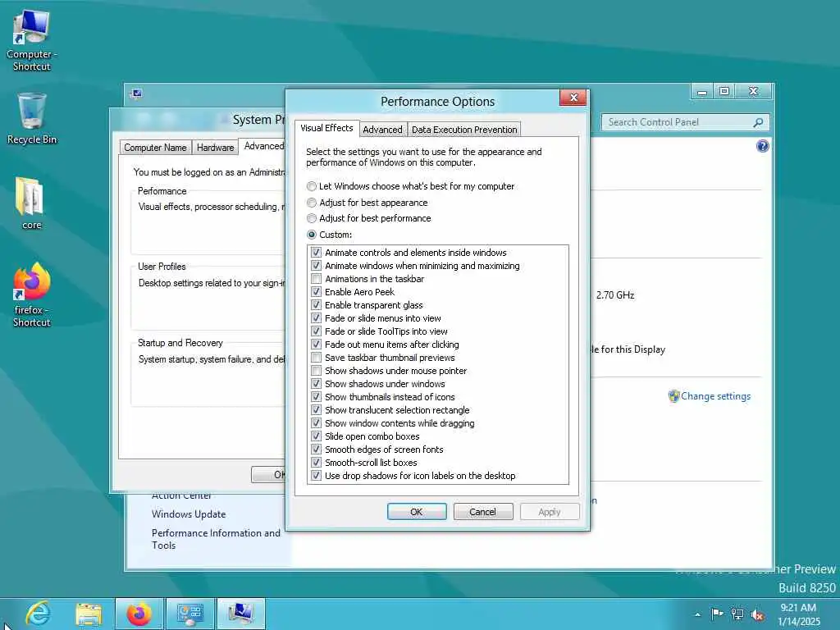Open the Computer shortcut desktop icon
The width and height of the screenshot is (840, 630).
(x=32, y=41)
